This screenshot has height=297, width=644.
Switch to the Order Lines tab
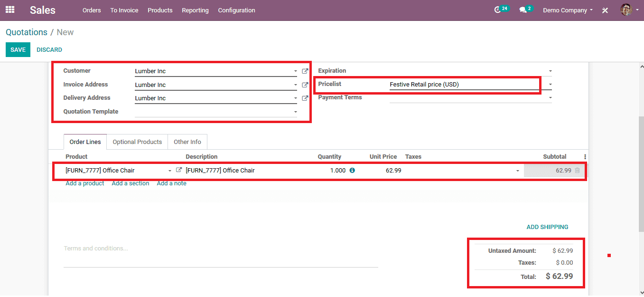pyautogui.click(x=85, y=142)
